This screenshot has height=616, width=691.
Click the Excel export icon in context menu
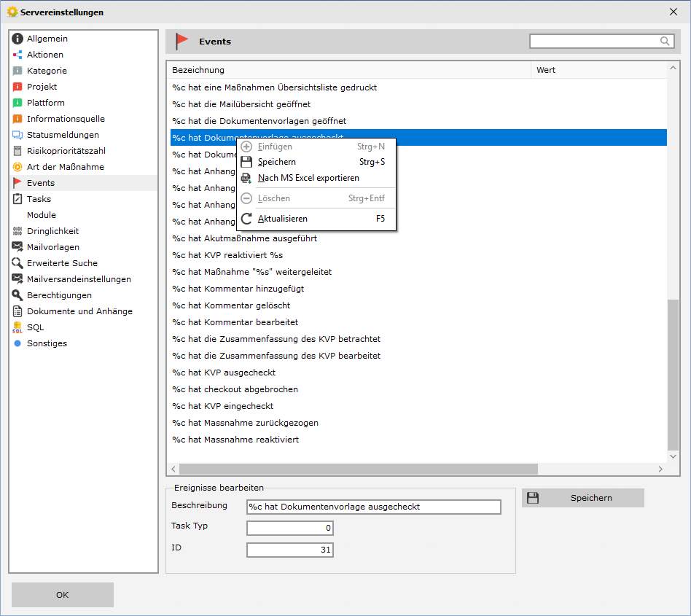[x=246, y=178]
